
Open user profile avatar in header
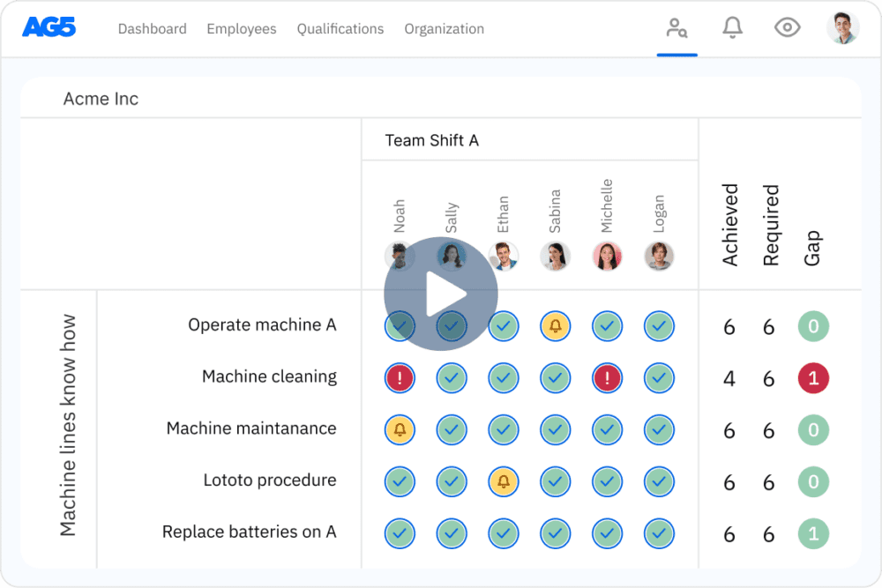(x=842, y=27)
